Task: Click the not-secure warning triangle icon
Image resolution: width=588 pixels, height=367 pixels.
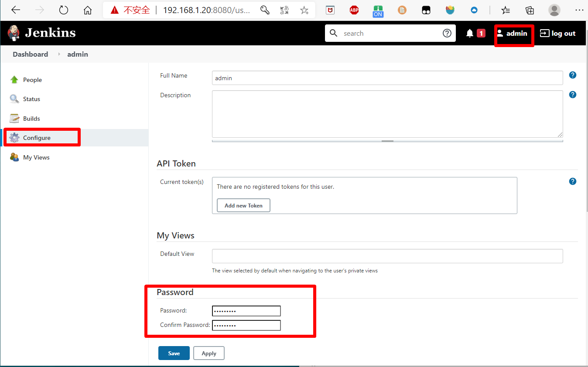Action: tap(114, 10)
